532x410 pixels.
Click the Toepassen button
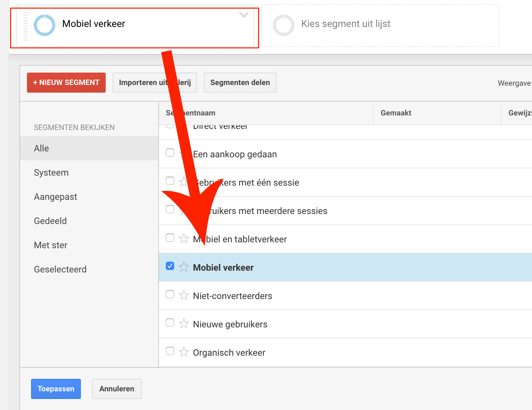[56, 389]
